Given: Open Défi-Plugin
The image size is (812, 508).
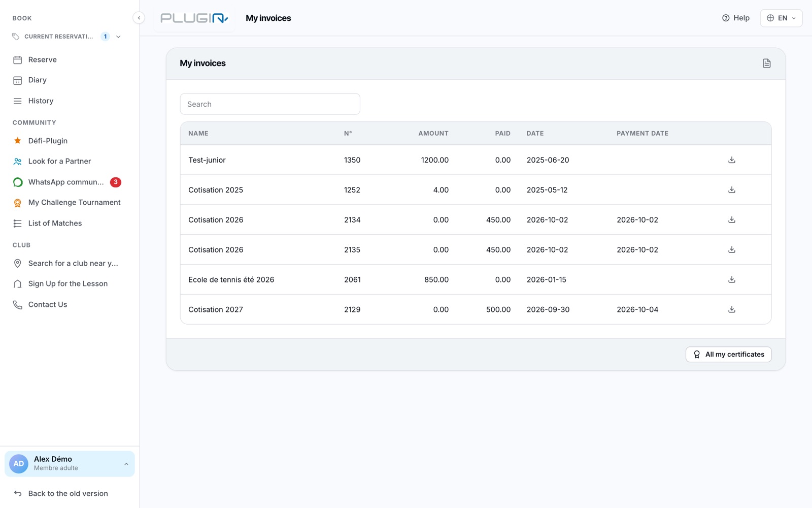Looking at the screenshot, I should click(x=48, y=141).
